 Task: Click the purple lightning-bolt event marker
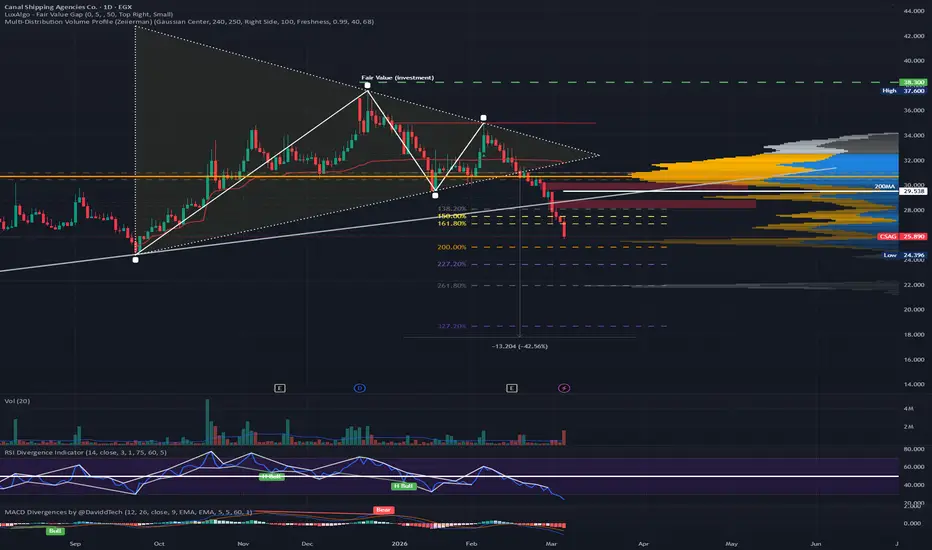(564, 388)
